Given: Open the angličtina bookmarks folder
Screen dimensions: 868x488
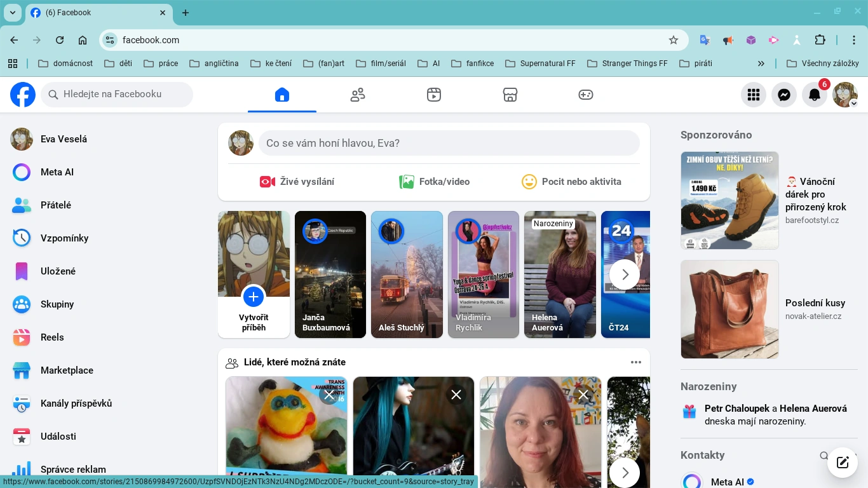Looking at the screenshot, I should coord(214,64).
